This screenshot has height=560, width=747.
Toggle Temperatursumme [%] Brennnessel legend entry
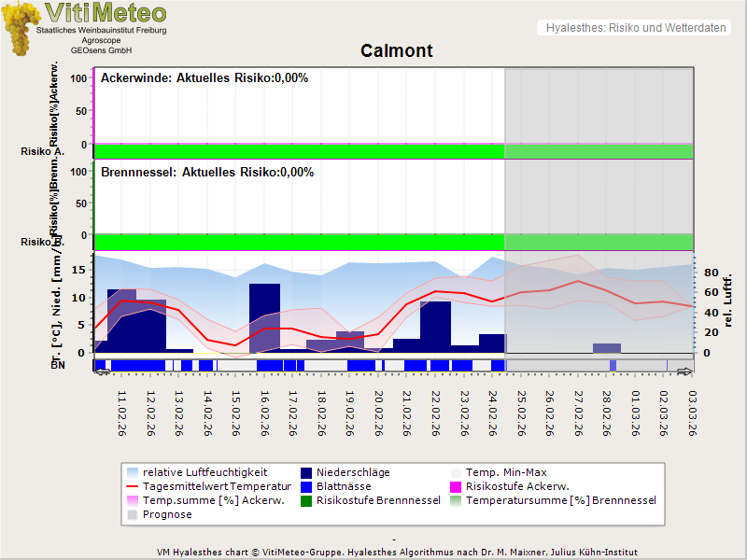[x=560, y=500]
